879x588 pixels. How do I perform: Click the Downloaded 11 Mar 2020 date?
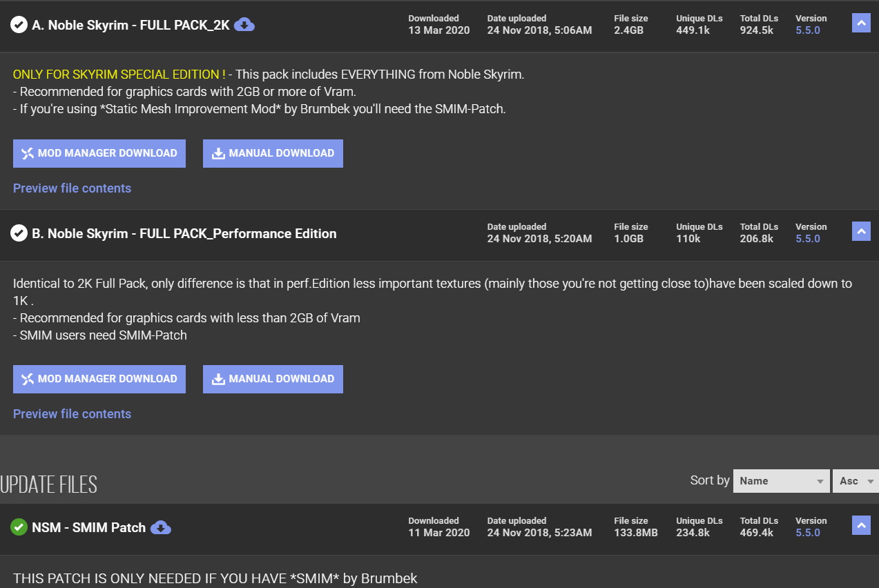coord(439,533)
